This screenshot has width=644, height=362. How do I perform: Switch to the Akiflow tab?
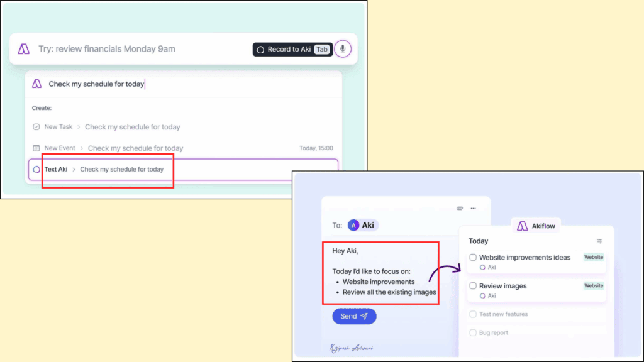click(x=536, y=226)
